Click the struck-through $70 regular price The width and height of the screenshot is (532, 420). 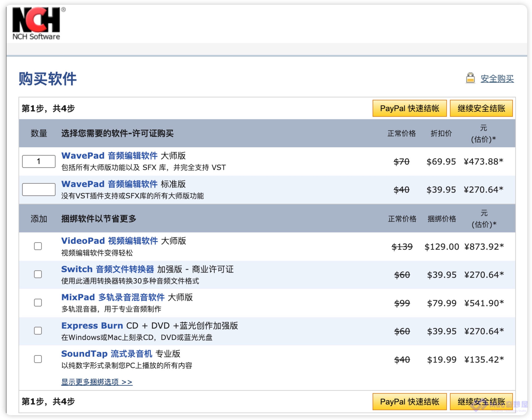pos(401,162)
